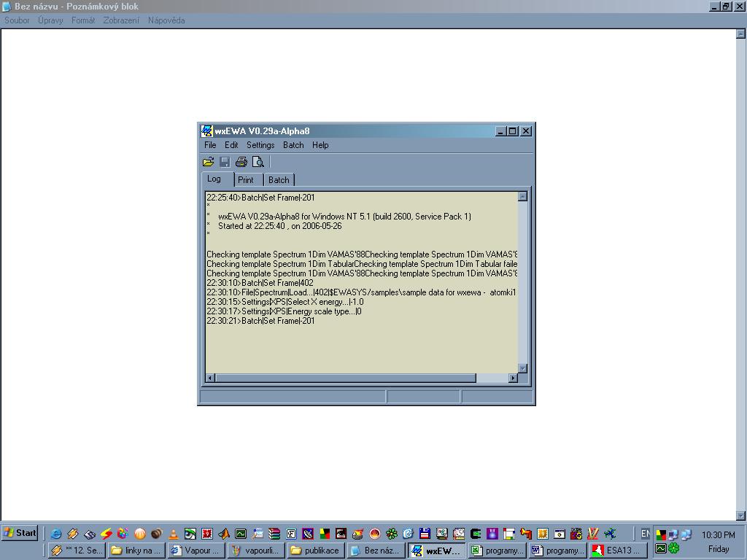
Task: Launch the WinRAR books icon in quick launch
Action: point(274,534)
